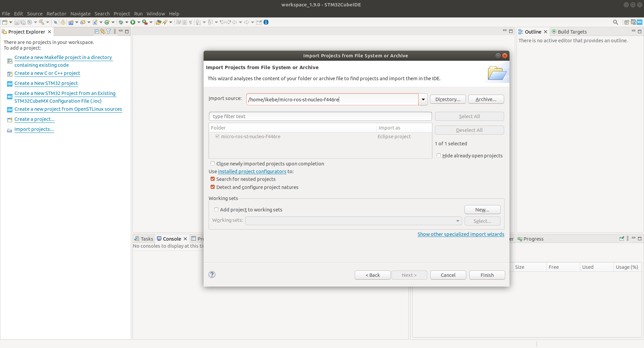The image size is (644, 348).
Task: Open the Import source dropdown arrow
Action: [x=423, y=99]
